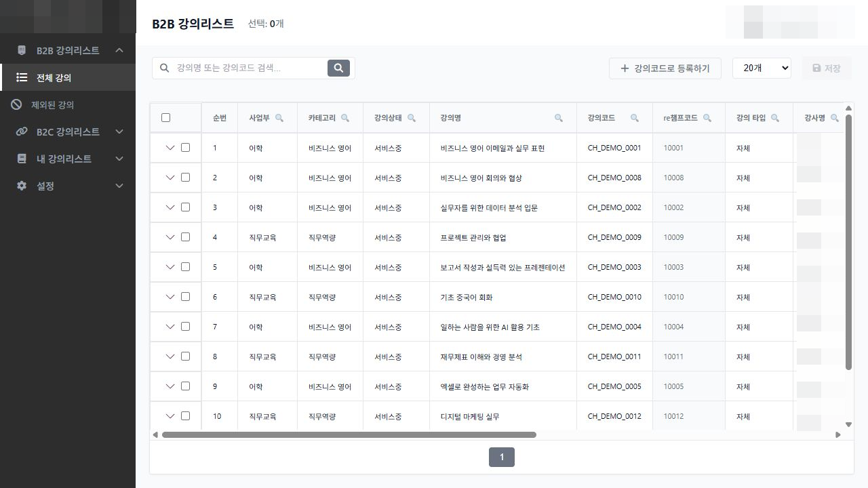
Task: Check the row 8 checkbox
Action: pos(185,357)
